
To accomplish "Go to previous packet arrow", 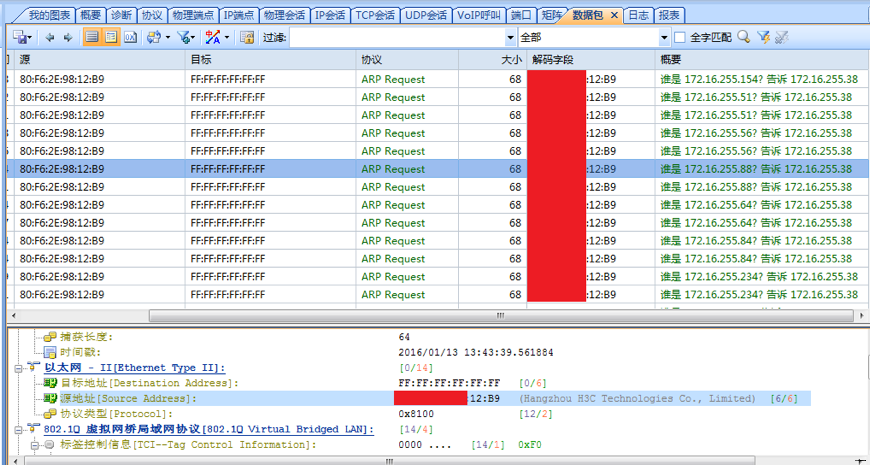I will tap(50, 38).
